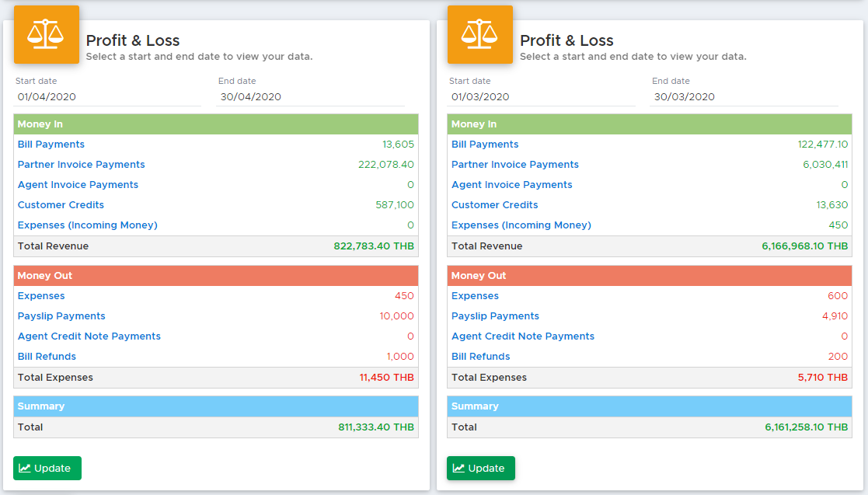Click the 13,630 customer credits amount
This screenshot has height=495, width=868.
click(x=832, y=205)
